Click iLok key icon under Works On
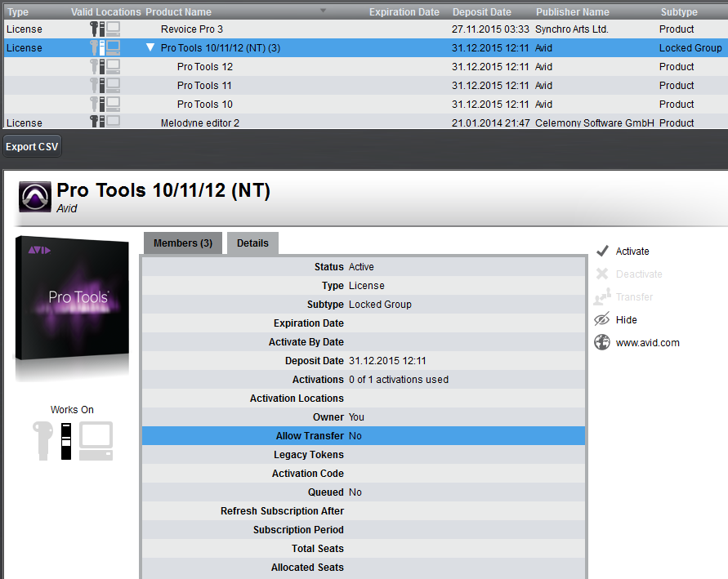 [42, 440]
